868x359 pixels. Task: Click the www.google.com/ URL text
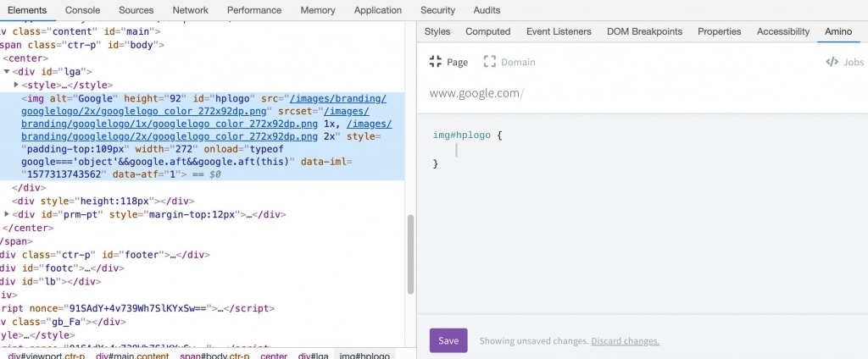pos(476,93)
